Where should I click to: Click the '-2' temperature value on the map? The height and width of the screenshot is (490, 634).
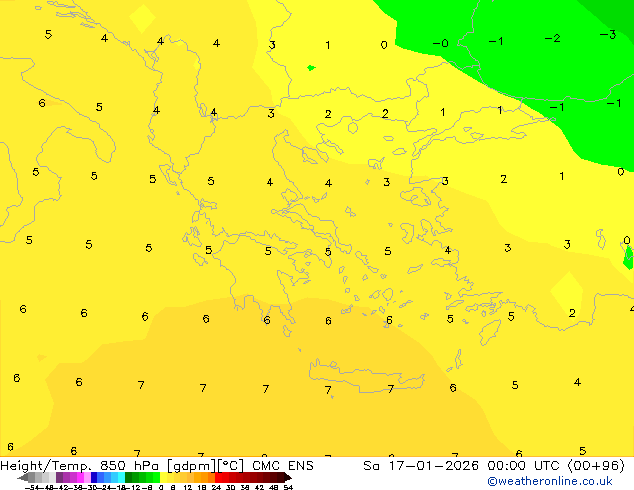tap(552, 38)
